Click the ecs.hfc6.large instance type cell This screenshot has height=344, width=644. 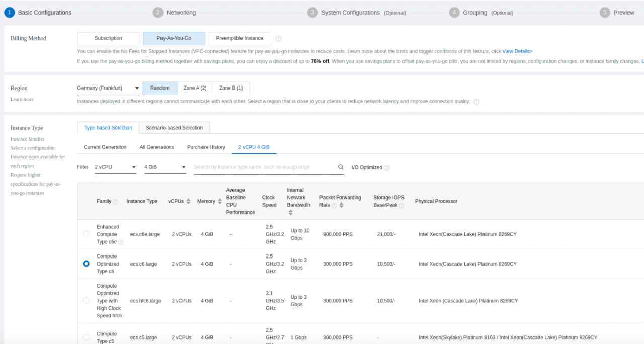tap(146, 301)
